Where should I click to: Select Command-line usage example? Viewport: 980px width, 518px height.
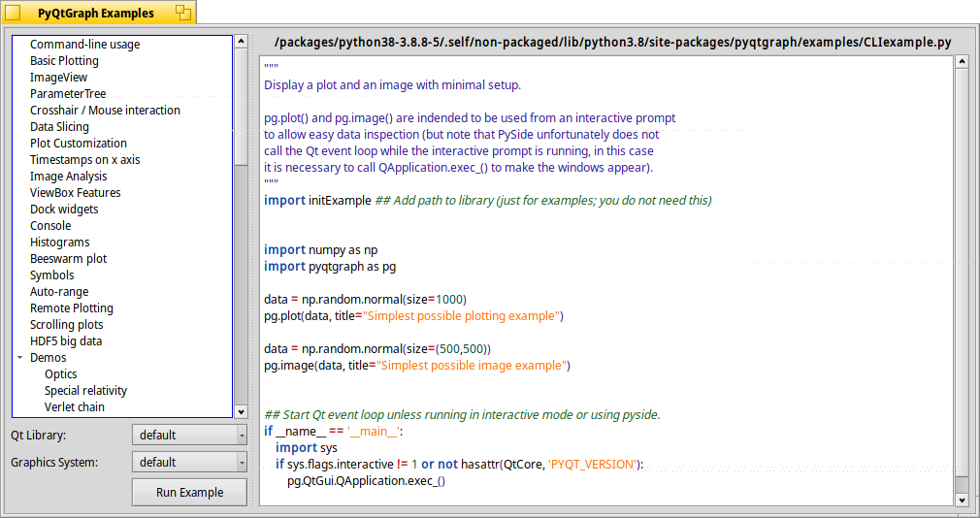[85, 44]
